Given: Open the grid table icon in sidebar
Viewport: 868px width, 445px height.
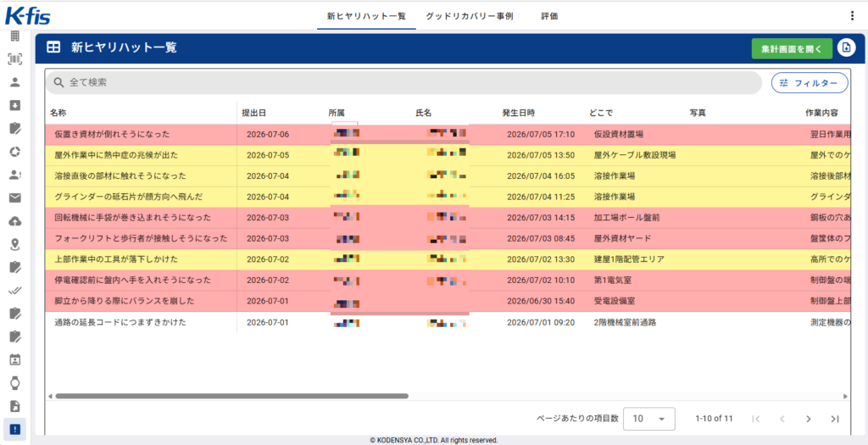Looking at the screenshot, I should point(15,36).
